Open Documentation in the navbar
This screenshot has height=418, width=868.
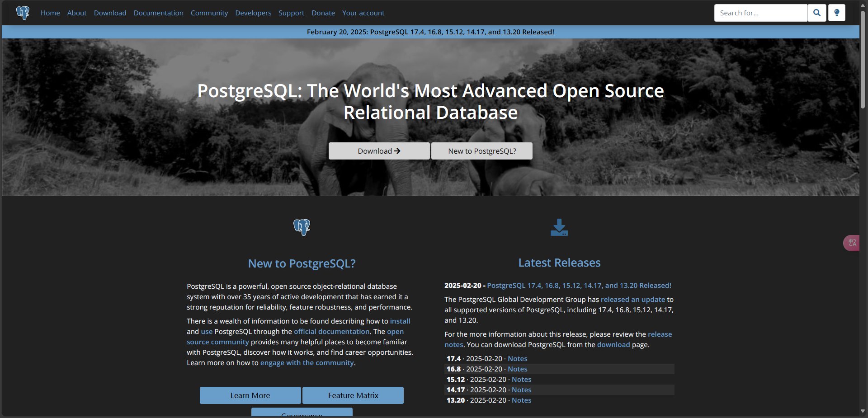pyautogui.click(x=159, y=13)
